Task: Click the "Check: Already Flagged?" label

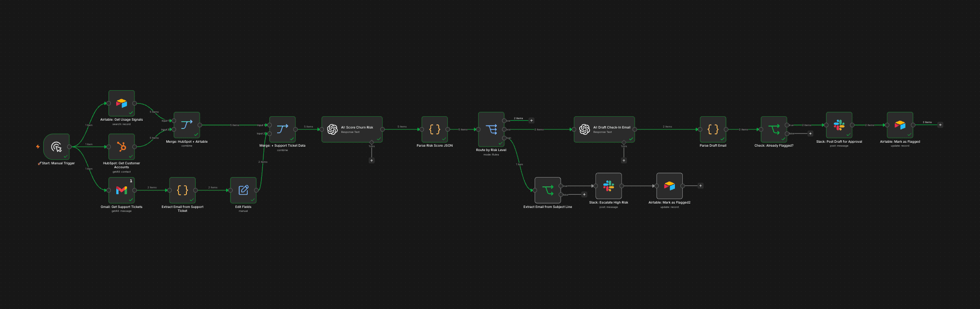Action: (x=774, y=146)
